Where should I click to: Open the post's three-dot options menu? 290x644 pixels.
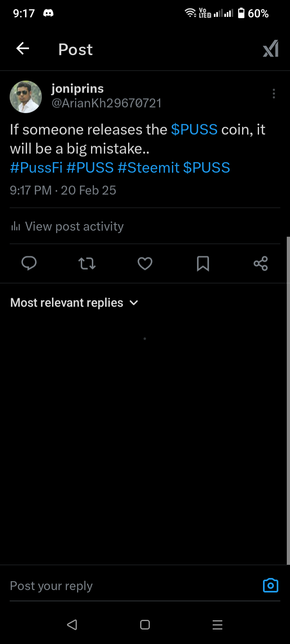pyautogui.click(x=274, y=94)
